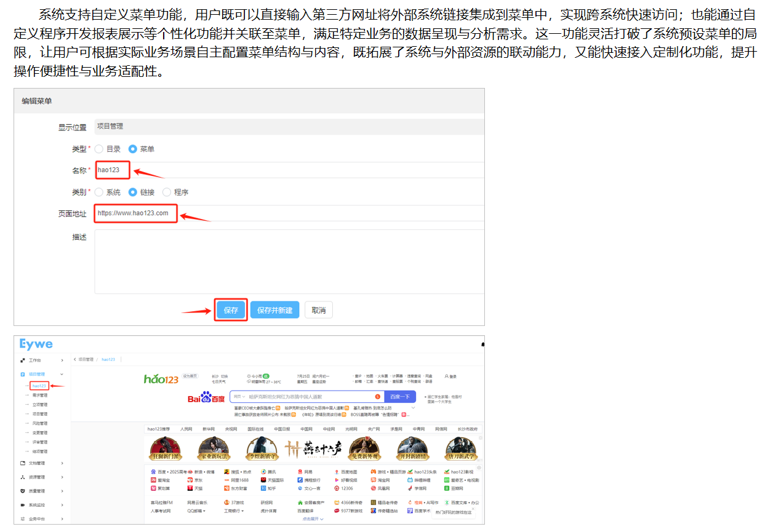Expand 点击展开 at bottom of site list
This screenshot has height=532, width=768.
313,519
